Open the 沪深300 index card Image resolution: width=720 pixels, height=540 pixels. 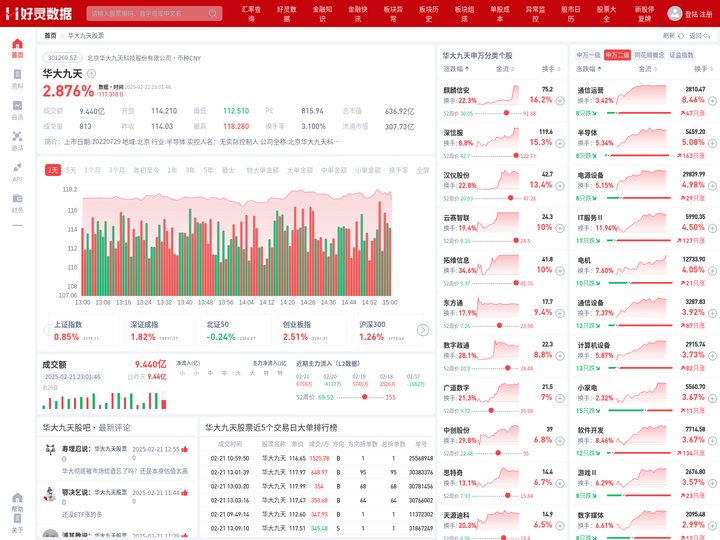point(388,331)
